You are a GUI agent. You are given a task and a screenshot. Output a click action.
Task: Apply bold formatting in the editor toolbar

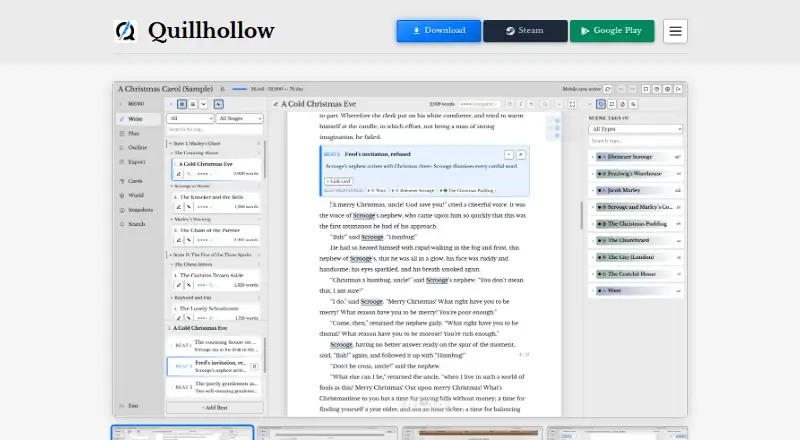point(509,104)
